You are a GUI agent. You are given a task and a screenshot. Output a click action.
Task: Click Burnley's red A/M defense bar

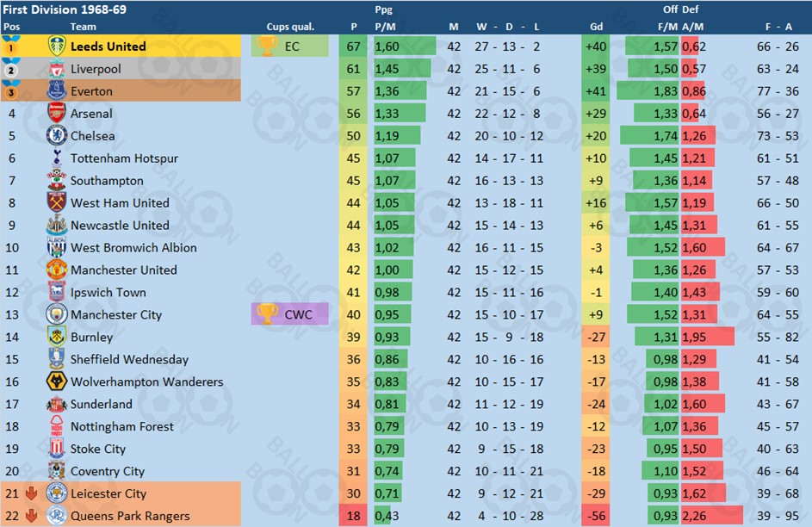click(707, 338)
